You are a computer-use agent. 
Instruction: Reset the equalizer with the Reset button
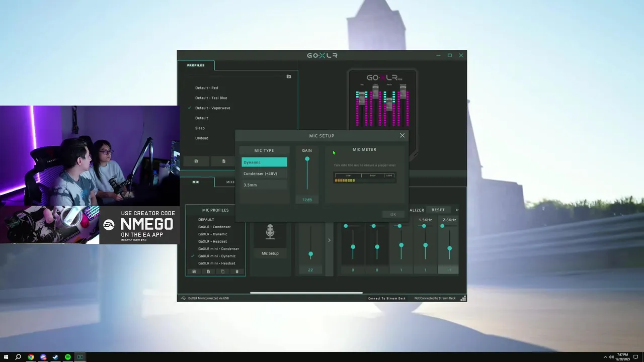pos(438,210)
